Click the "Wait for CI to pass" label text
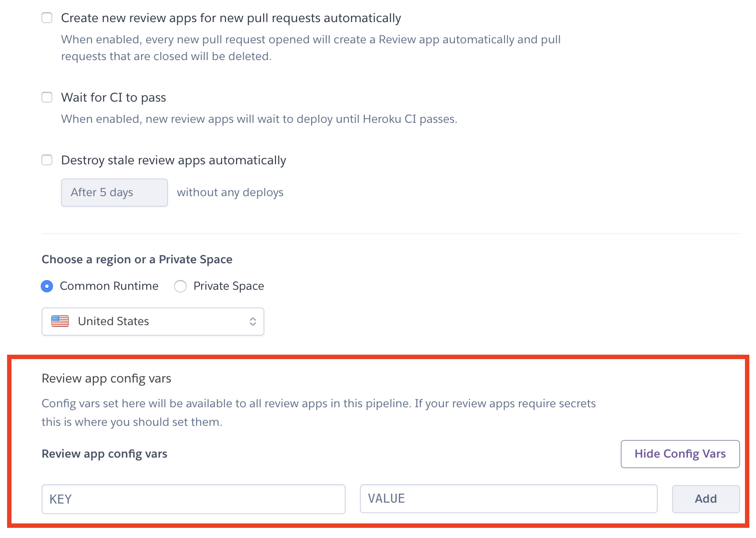756x538 pixels. pos(114,98)
